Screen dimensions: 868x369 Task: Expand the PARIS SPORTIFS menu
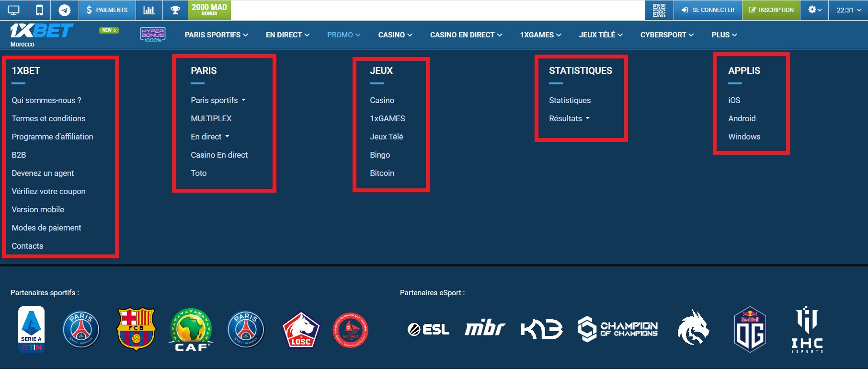tap(217, 35)
